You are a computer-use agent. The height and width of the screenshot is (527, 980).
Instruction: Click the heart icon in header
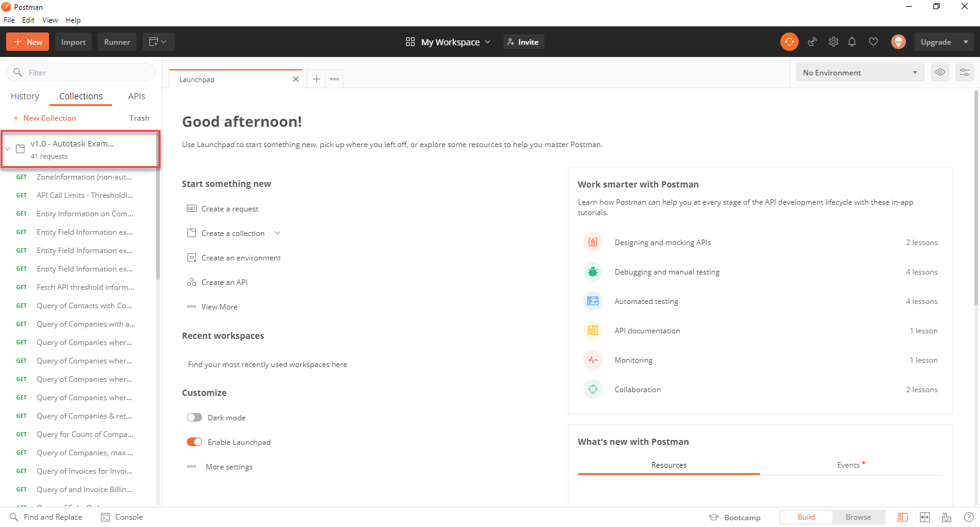[x=873, y=42]
